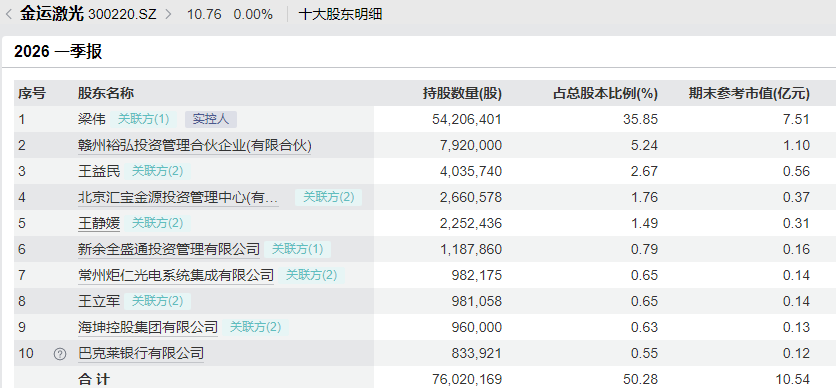
Task: Click the 合计 total row label
Action: point(94,379)
